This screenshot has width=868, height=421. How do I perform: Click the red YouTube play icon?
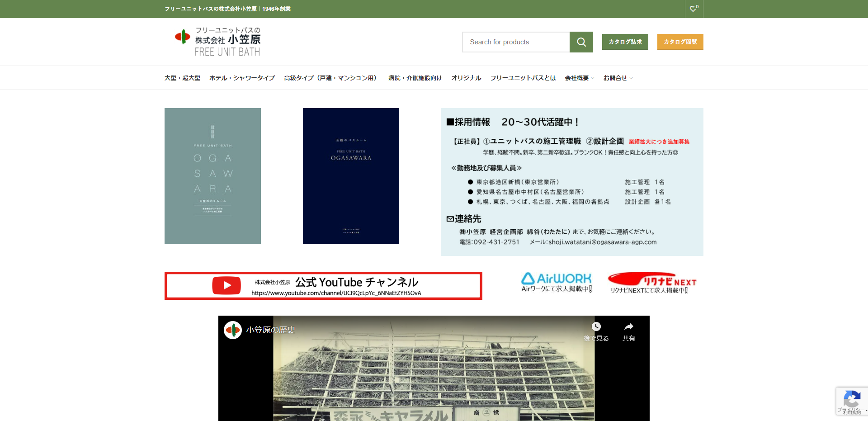point(226,286)
